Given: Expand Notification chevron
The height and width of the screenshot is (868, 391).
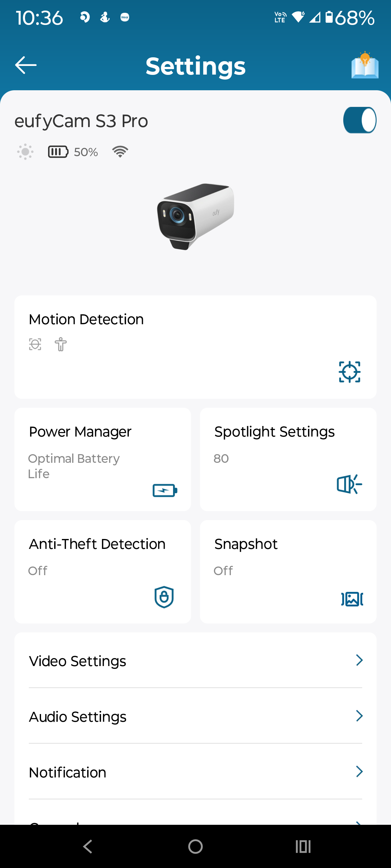Looking at the screenshot, I should click(x=359, y=771).
